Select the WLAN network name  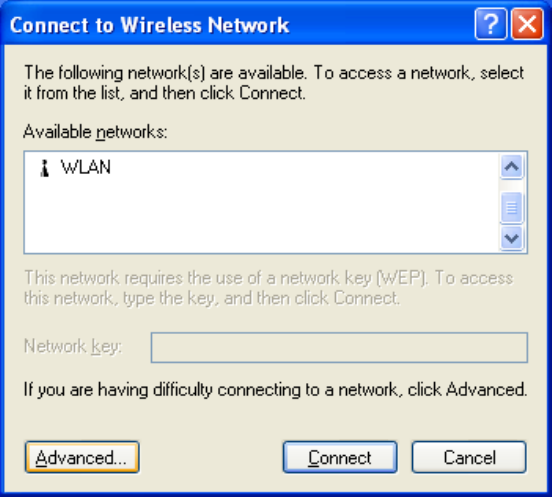point(86,167)
